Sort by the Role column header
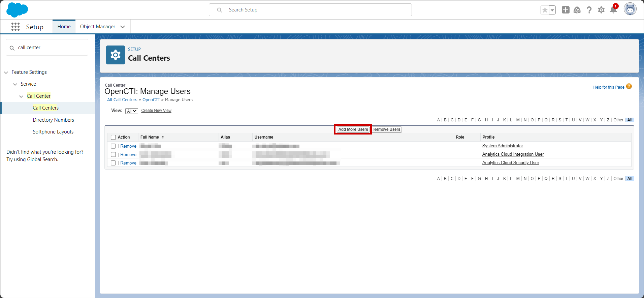Image resolution: width=644 pixels, height=298 pixels. [460, 137]
